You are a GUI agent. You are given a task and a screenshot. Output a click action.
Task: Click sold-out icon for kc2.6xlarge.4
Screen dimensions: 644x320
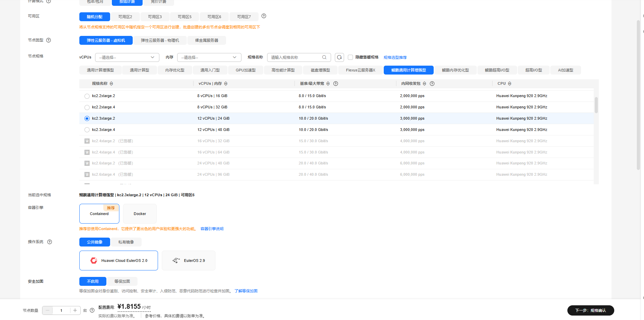coord(87,175)
